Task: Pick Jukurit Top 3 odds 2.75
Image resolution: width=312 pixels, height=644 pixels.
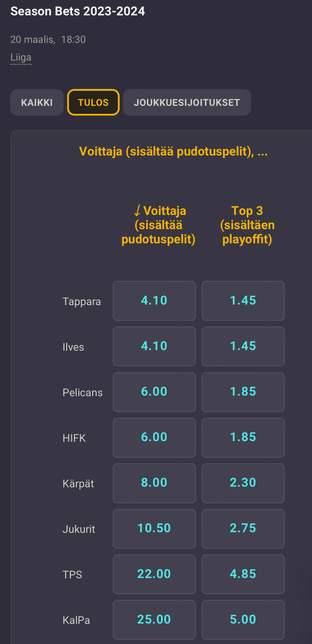Action: [x=243, y=528]
